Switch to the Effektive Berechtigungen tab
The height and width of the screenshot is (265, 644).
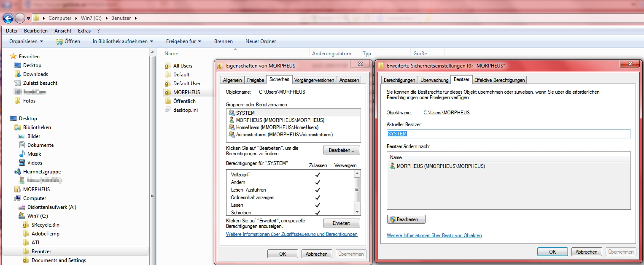[x=499, y=80]
